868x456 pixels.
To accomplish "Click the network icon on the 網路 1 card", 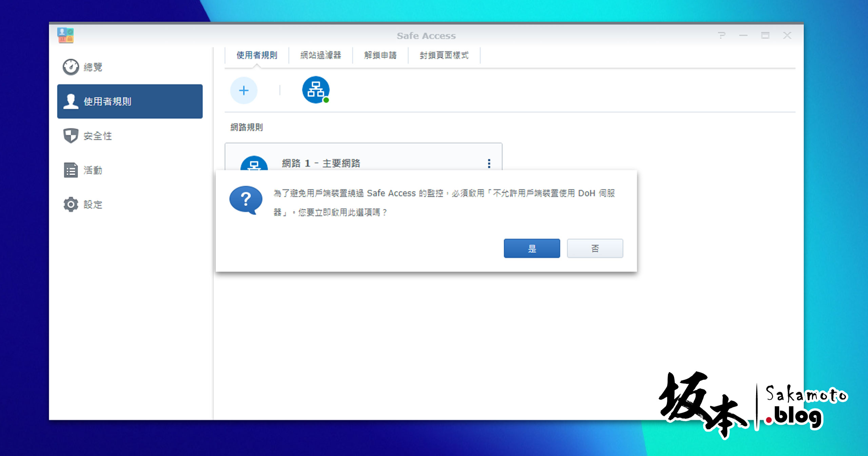I will [254, 163].
